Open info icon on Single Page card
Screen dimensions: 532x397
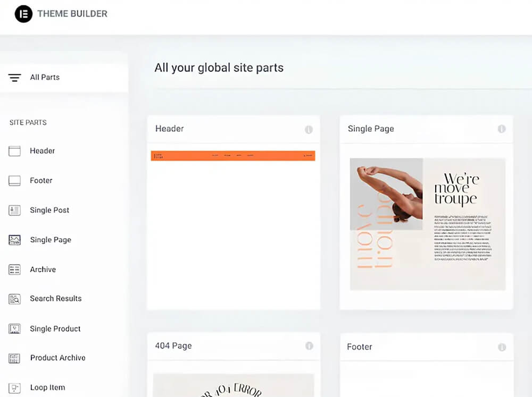(x=502, y=129)
